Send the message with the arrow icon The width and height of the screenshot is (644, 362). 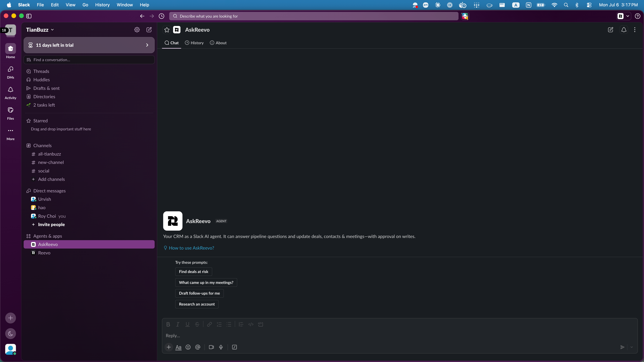(x=622, y=347)
